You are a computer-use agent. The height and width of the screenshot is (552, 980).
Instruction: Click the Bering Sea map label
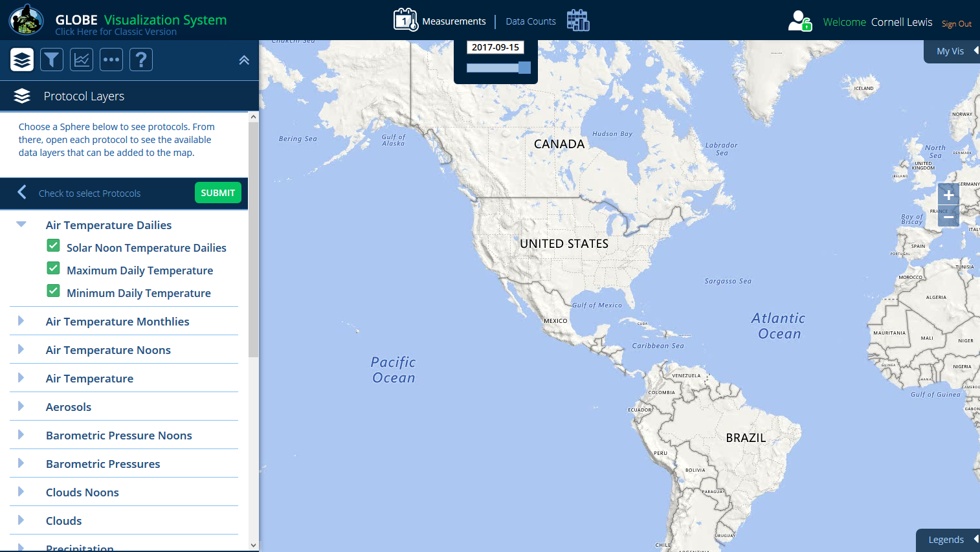298,138
